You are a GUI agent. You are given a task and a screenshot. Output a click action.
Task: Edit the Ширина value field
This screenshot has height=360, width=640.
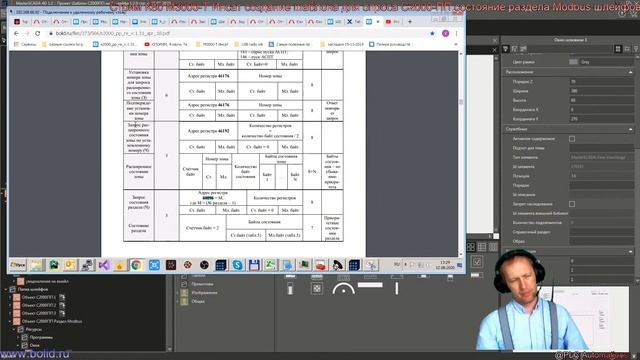point(602,91)
